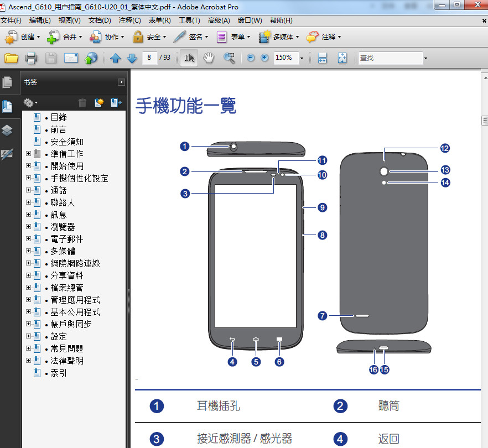Choose the Select text cursor tool

[x=189, y=58]
